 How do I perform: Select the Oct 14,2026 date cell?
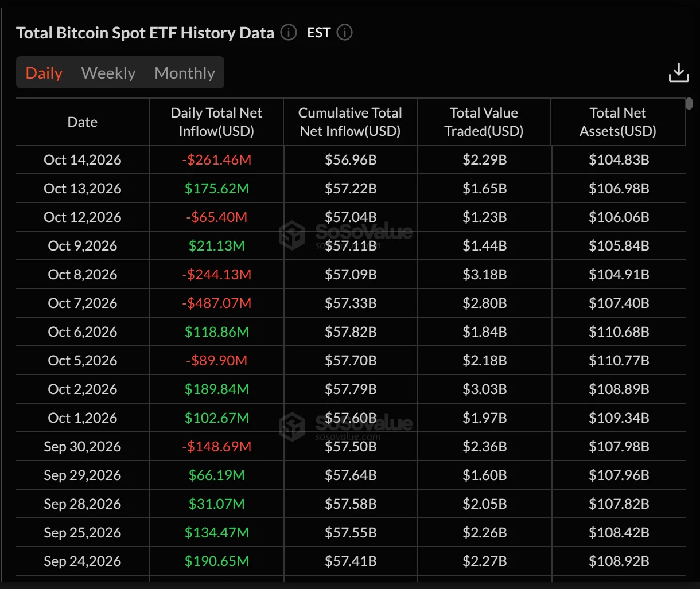83,159
